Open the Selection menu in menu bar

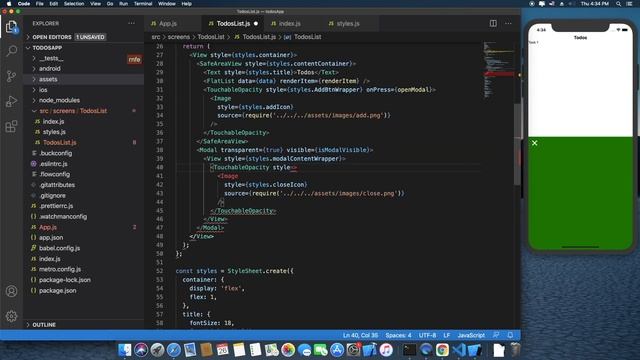[74, 4]
